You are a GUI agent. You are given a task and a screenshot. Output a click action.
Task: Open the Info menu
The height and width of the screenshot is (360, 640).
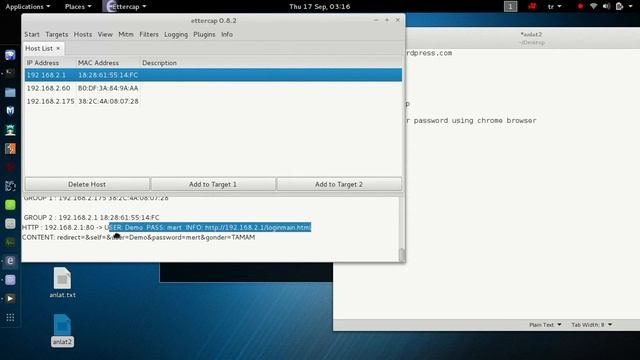coord(227,34)
